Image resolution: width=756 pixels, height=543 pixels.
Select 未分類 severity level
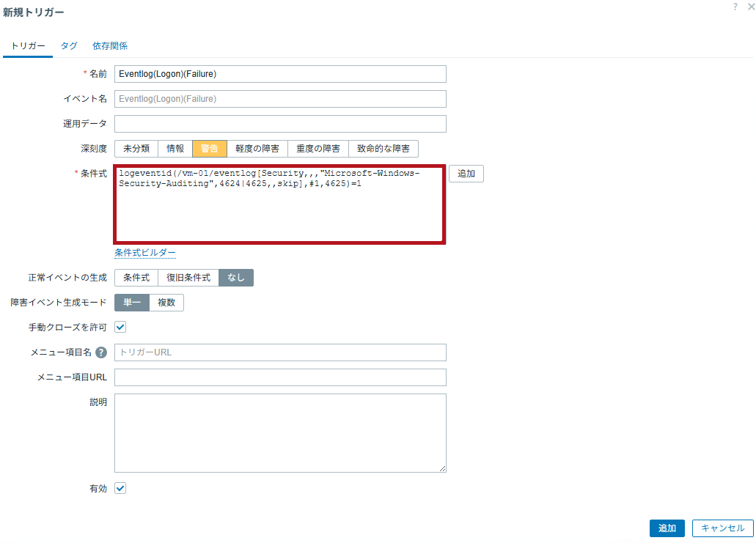[x=136, y=149]
